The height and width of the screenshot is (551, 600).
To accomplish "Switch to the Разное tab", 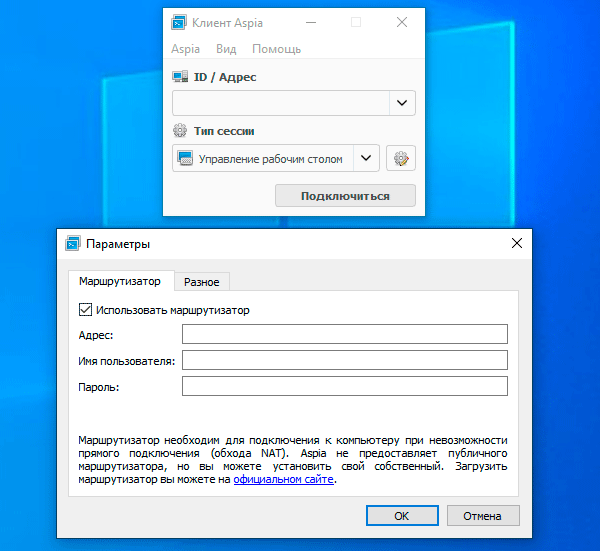I will coord(202,282).
